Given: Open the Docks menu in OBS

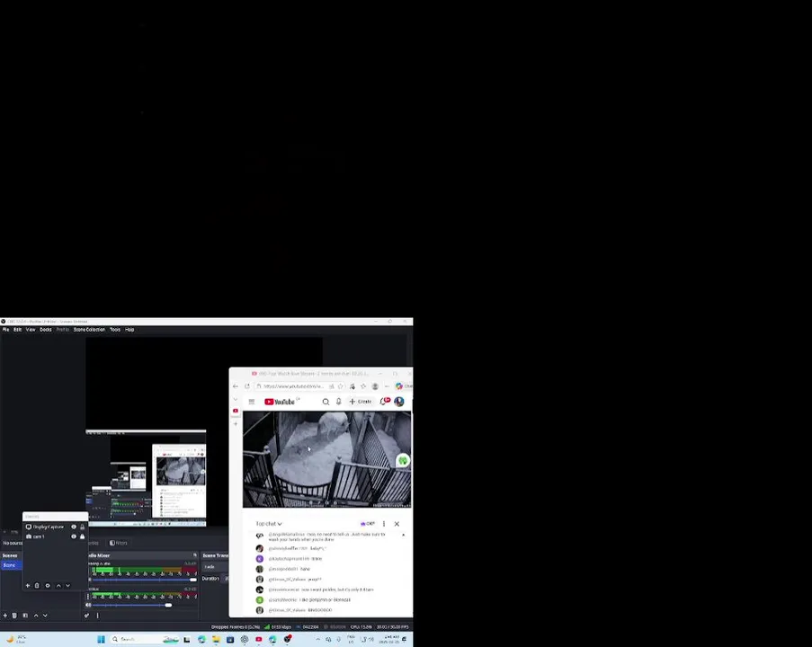Looking at the screenshot, I should point(46,330).
